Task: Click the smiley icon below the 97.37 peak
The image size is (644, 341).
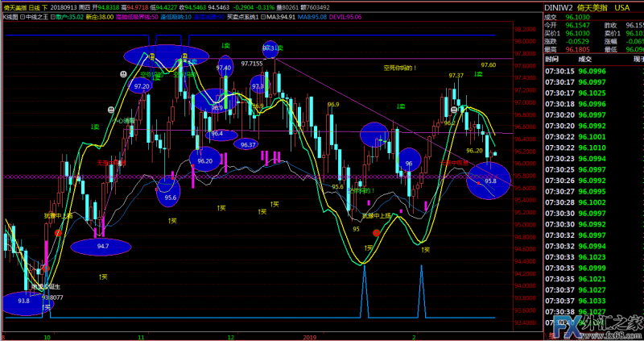Action: pos(453,110)
